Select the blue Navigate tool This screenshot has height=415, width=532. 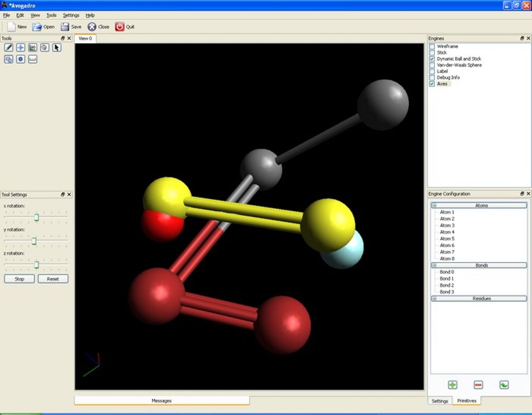coord(21,47)
